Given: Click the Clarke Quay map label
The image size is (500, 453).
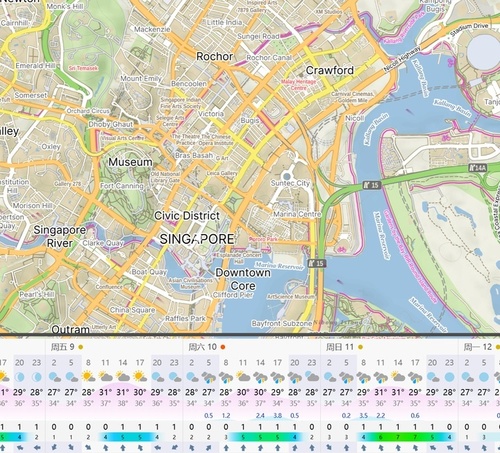Looking at the screenshot, I should 103,243.
